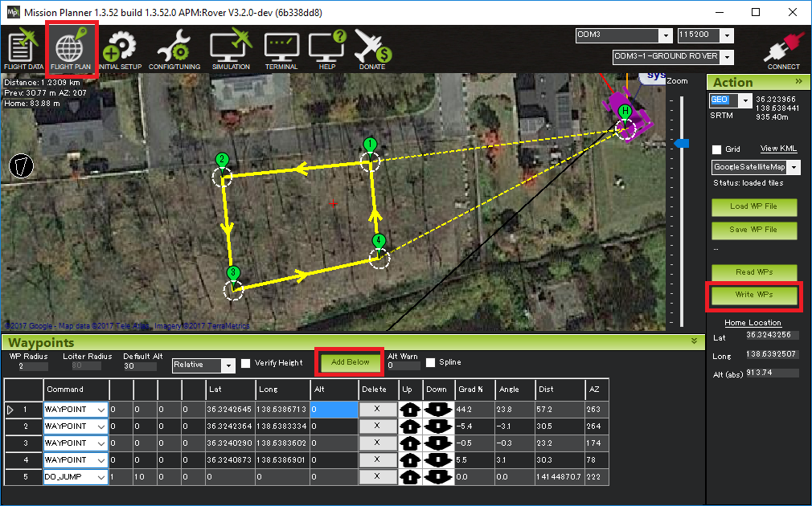Move waypoint 2 up in list
The image size is (812, 506).
(411, 426)
